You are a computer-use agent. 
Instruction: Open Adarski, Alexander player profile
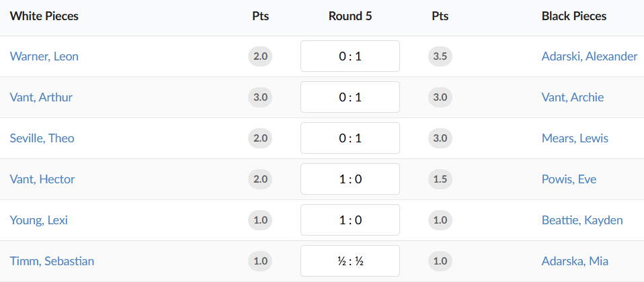tap(589, 56)
